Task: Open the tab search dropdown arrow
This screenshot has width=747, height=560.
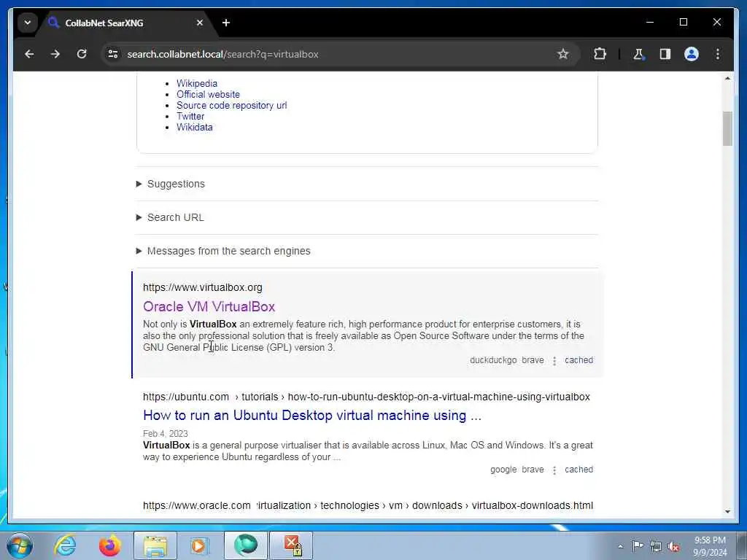Action: point(28,23)
